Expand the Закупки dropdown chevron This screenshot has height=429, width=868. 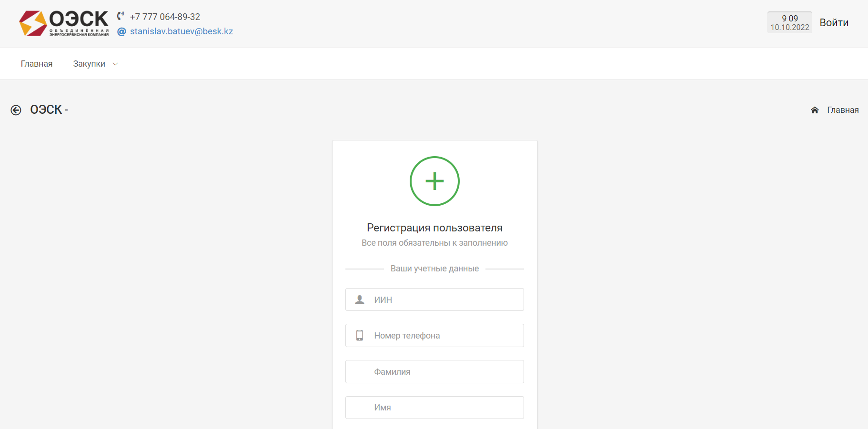(x=115, y=64)
